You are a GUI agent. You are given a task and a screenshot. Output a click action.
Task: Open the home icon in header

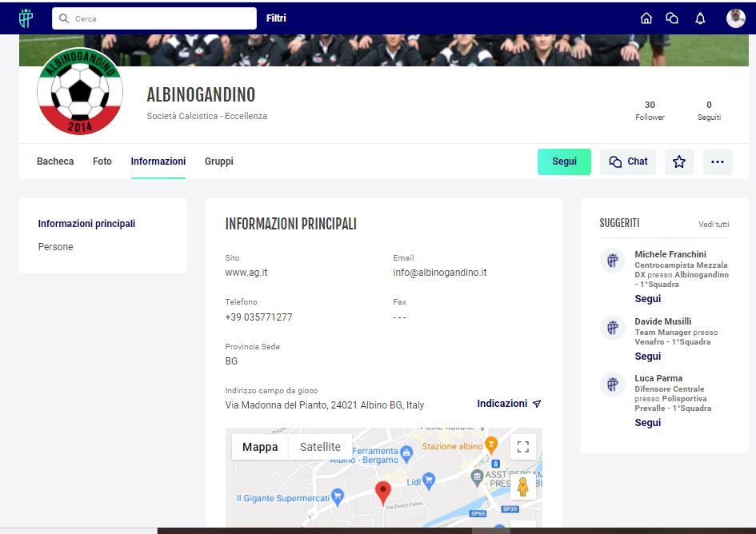coord(646,18)
